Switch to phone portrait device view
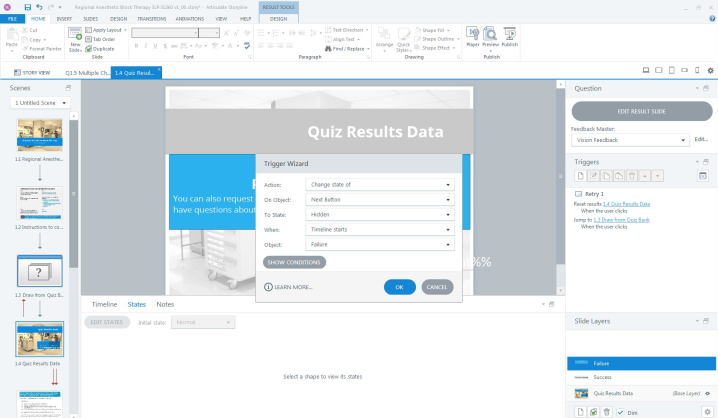 coord(697,71)
